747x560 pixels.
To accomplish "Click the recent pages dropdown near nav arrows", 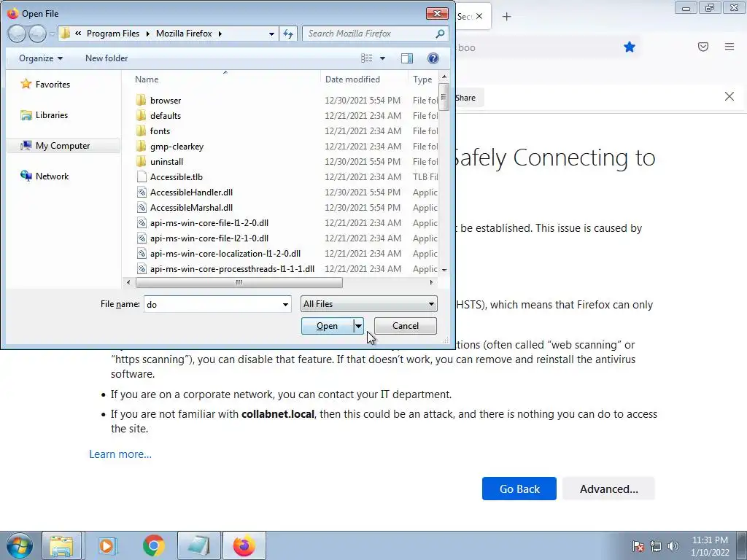I will coord(52,34).
